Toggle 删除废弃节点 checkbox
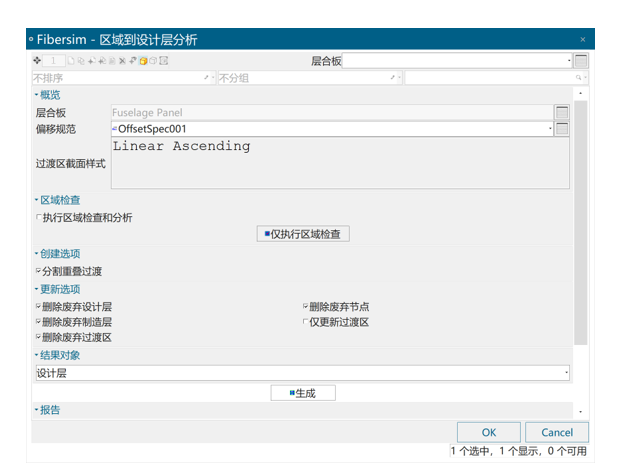Viewport: 624px width, 470px height. point(306,306)
